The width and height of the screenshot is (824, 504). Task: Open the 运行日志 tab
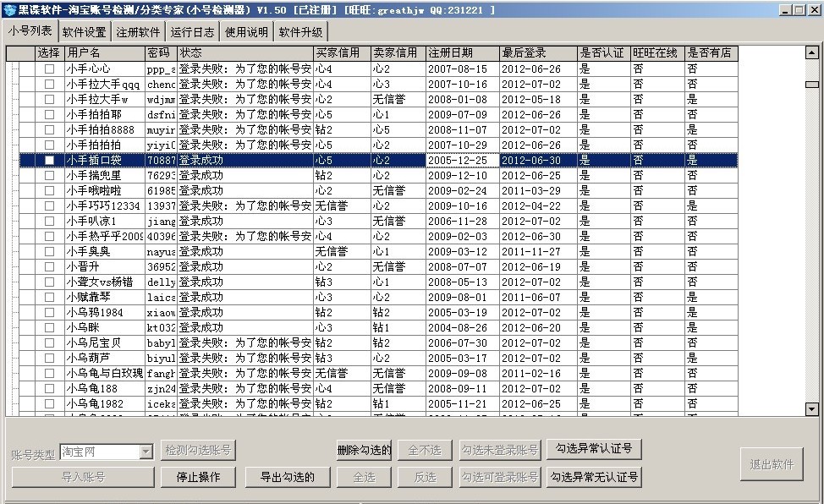192,32
